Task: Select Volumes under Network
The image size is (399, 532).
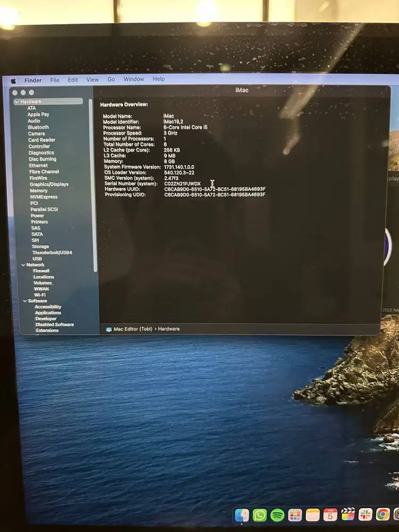Action: point(43,283)
